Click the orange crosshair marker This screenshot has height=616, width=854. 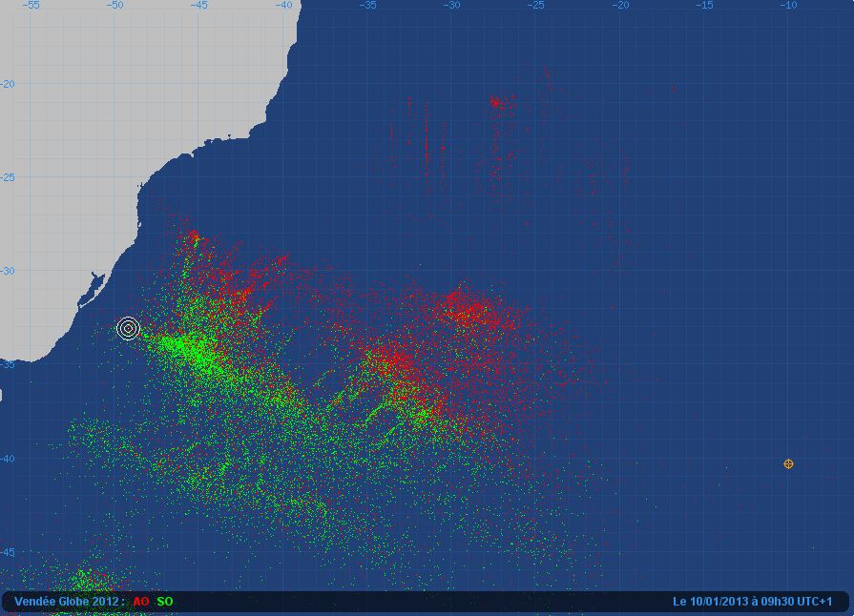(788, 463)
